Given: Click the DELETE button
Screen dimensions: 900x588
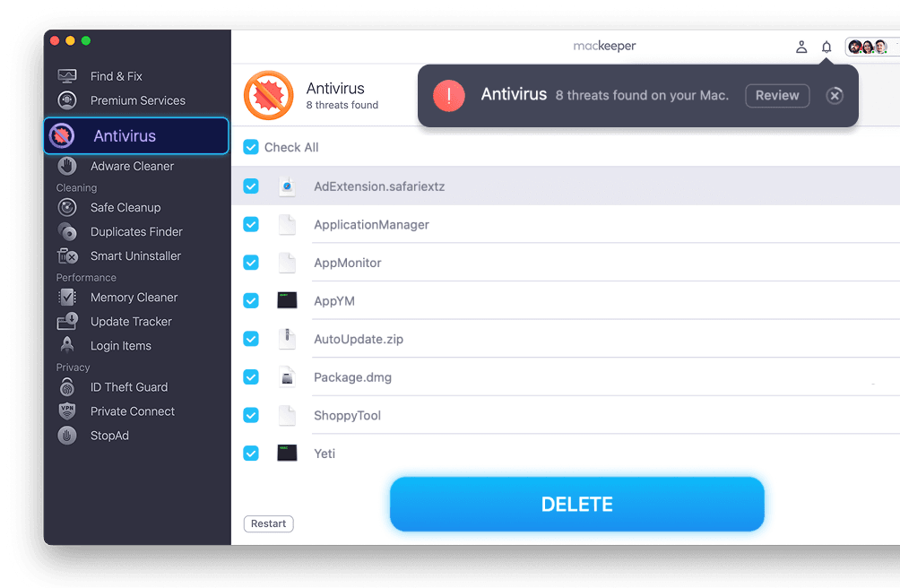Looking at the screenshot, I should pyautogui.click(x=577, y=505).
